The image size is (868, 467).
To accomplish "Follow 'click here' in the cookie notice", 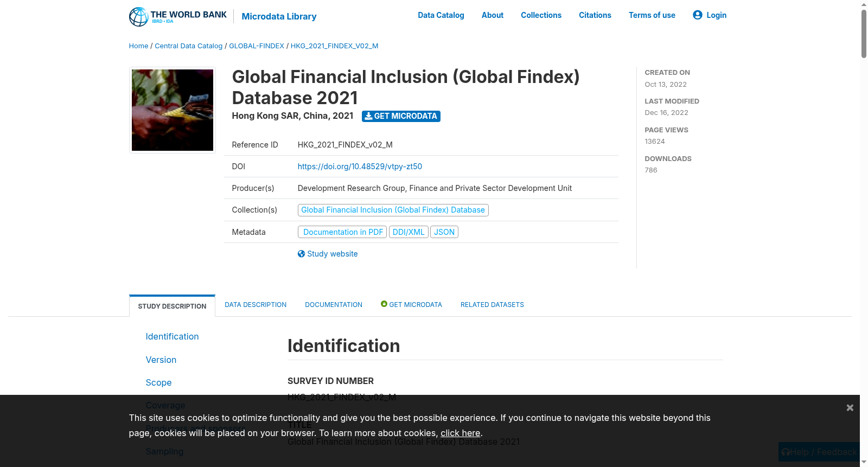I will click(x=460, y=433).
